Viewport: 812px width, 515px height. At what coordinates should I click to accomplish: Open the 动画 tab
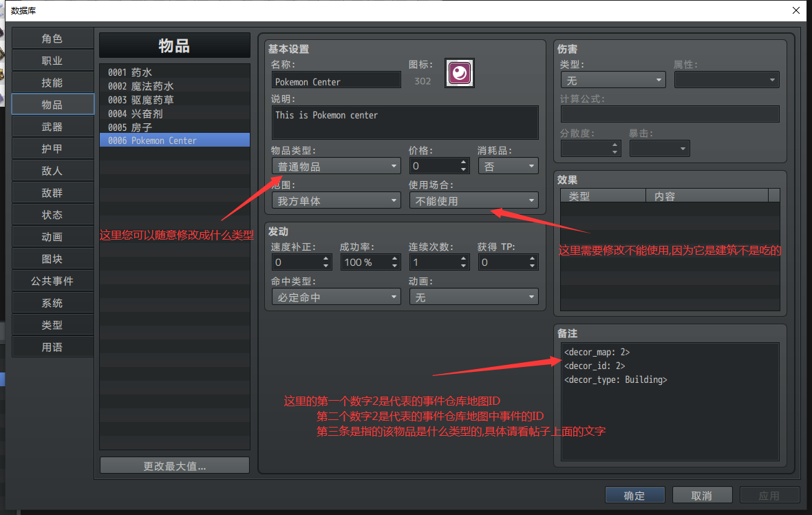coord(52,237)
